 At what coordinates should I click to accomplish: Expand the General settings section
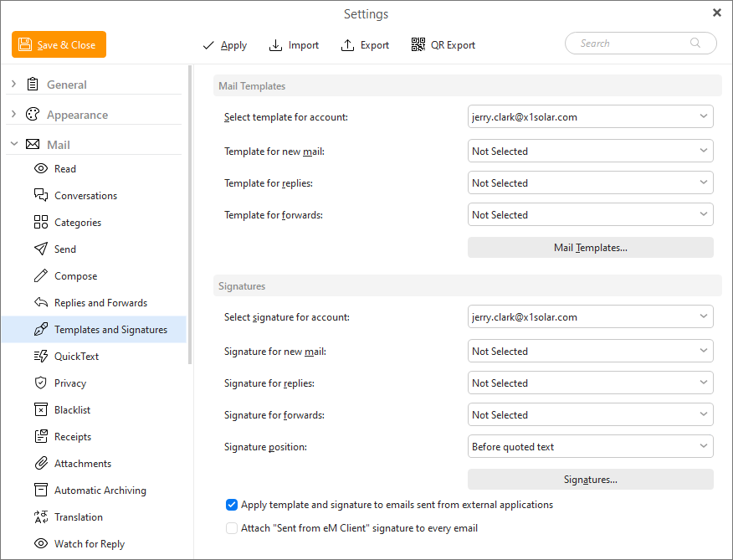[13, 85]
